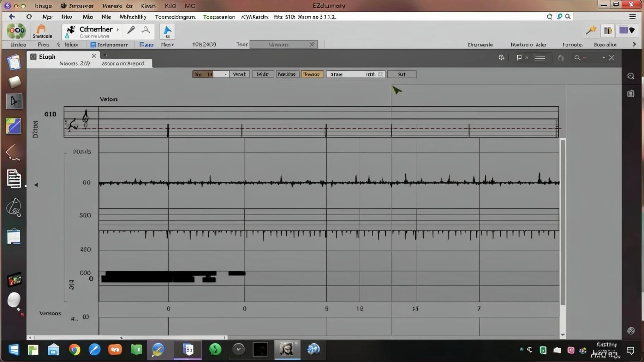Toggle the B/T button

pos(402,74)
